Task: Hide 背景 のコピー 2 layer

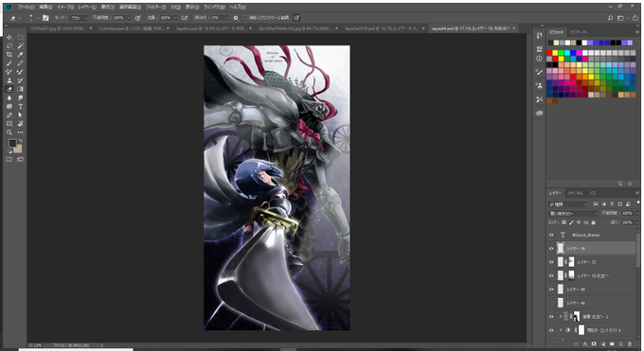Action: coord(551,317)
